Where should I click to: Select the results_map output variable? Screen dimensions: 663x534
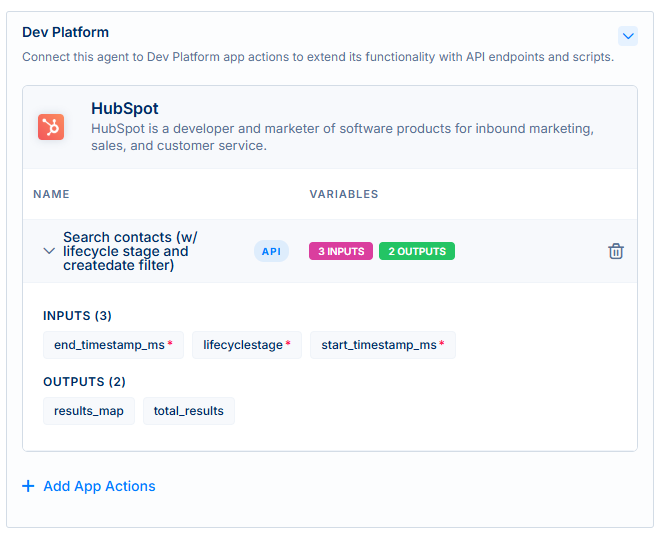[x=89, y=411]
